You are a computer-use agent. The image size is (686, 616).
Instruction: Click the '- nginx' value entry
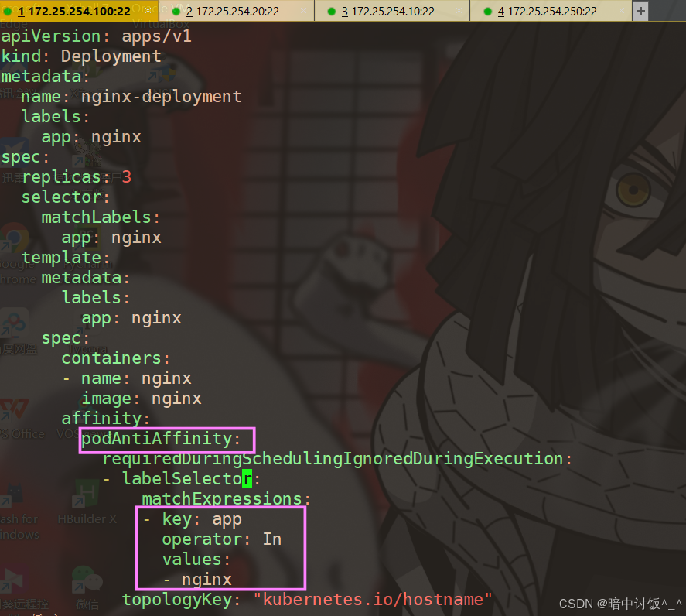pos(197,580)
